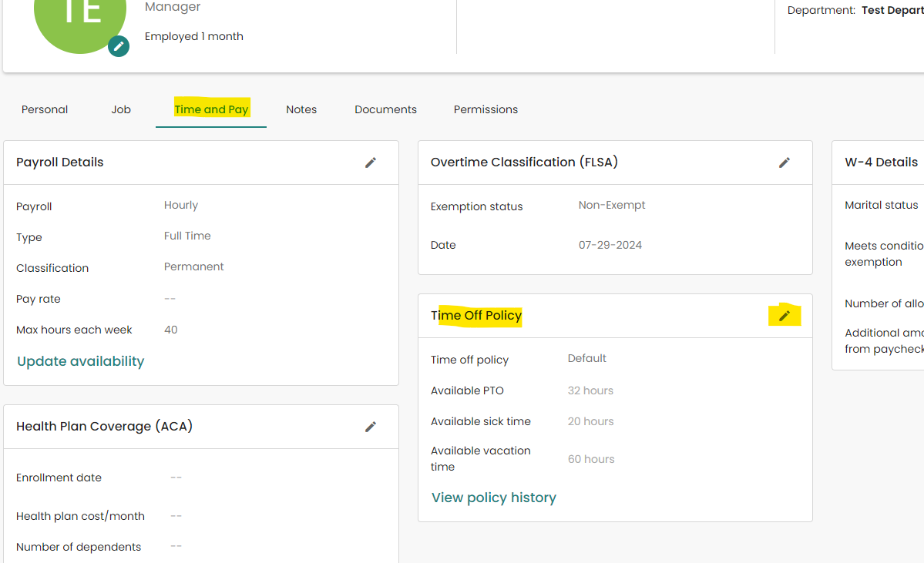Screen dimensions: 924x563
Task: Open View policy history
Action: [493, 498]
